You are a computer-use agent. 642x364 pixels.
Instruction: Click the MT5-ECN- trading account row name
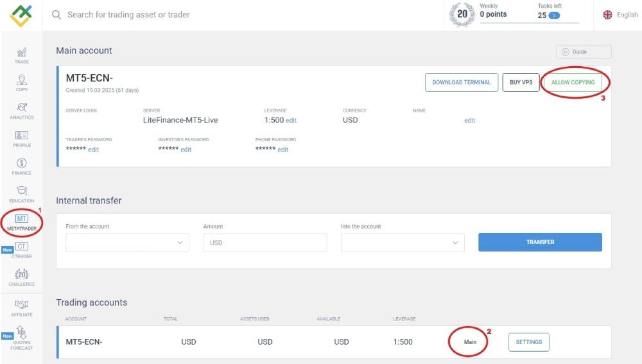[84, 342]
